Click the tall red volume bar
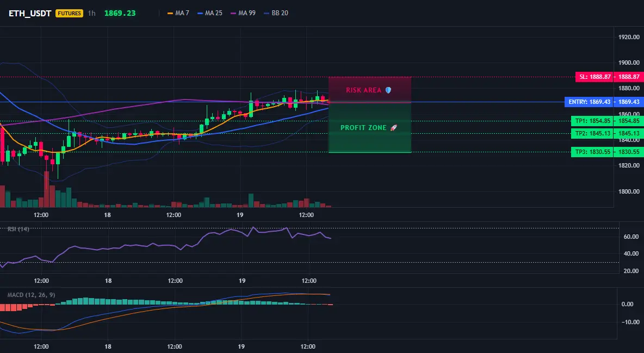 click(46, 189)
